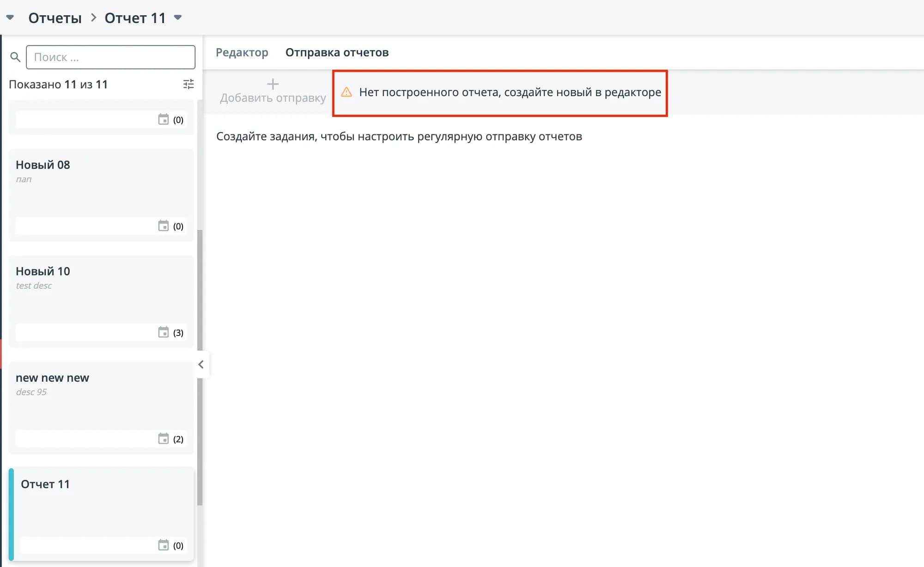Click the plus icon above Добавить отправку
This screenshot has height=567, width=924.
[273, 84]
